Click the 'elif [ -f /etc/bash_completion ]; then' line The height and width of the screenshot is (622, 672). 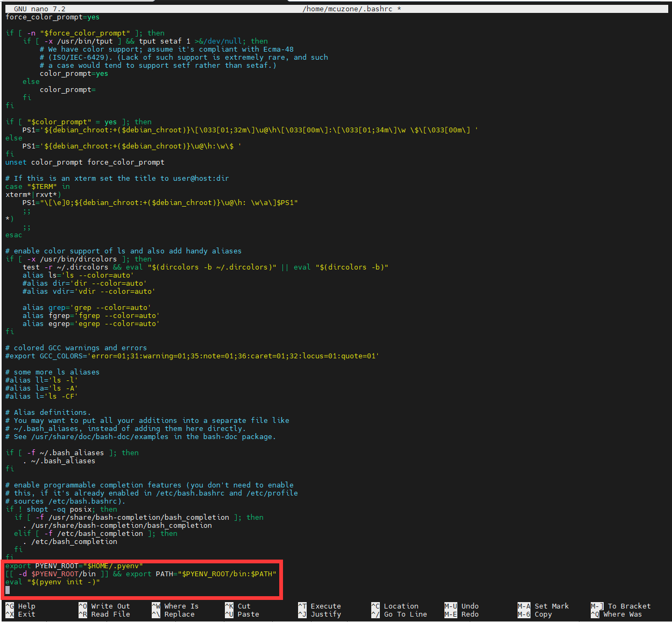[x=96, y=533]
